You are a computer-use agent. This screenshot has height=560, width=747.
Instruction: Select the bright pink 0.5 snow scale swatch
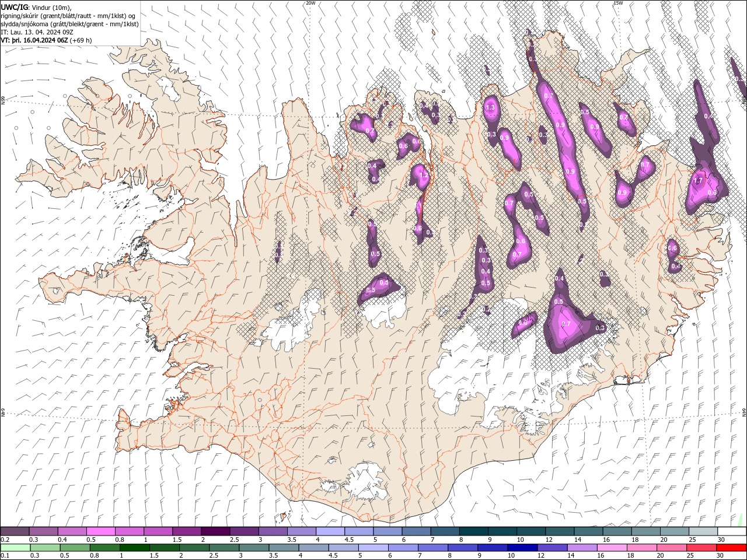coord(101,531)
